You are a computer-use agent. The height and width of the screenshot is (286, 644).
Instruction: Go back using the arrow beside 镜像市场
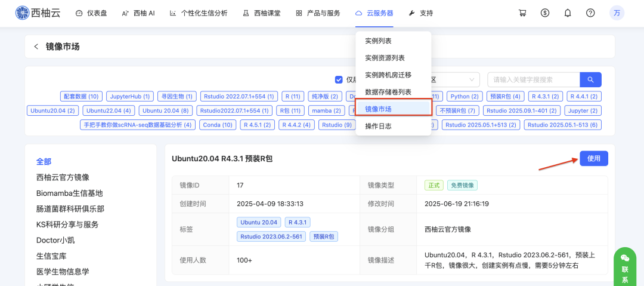pos(36,47)
